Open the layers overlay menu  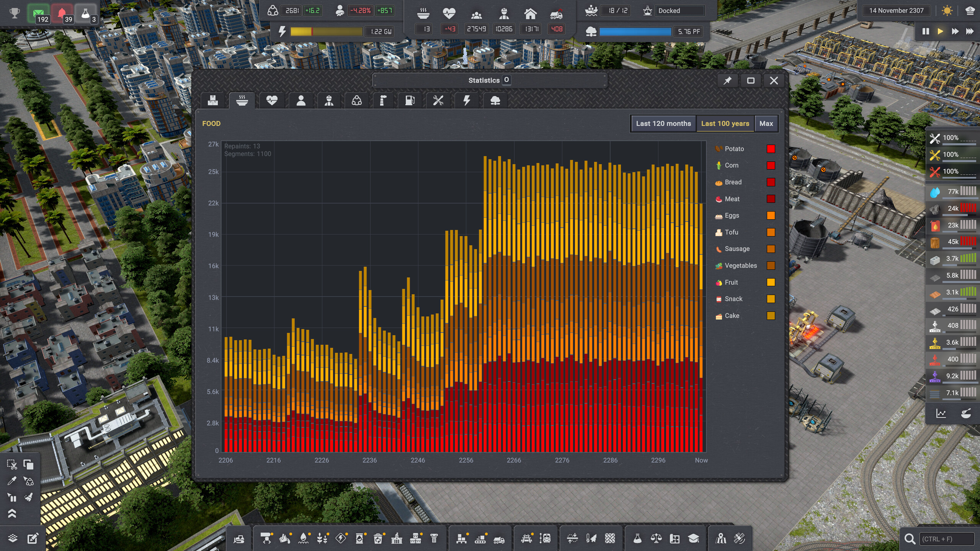tap(13, 538)
